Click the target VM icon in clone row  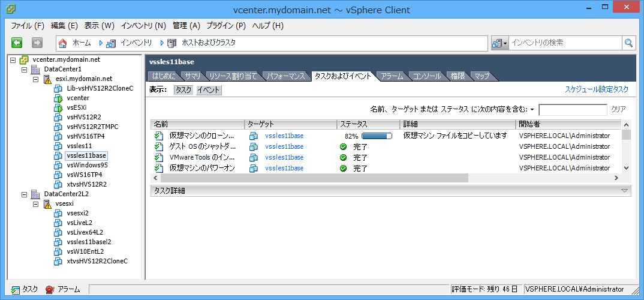[254, 136]
